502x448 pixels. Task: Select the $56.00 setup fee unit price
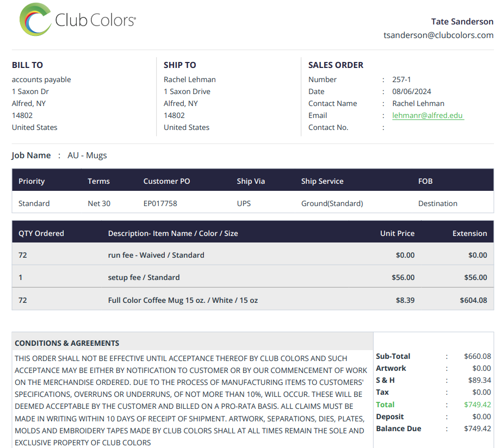coord(403,277)
